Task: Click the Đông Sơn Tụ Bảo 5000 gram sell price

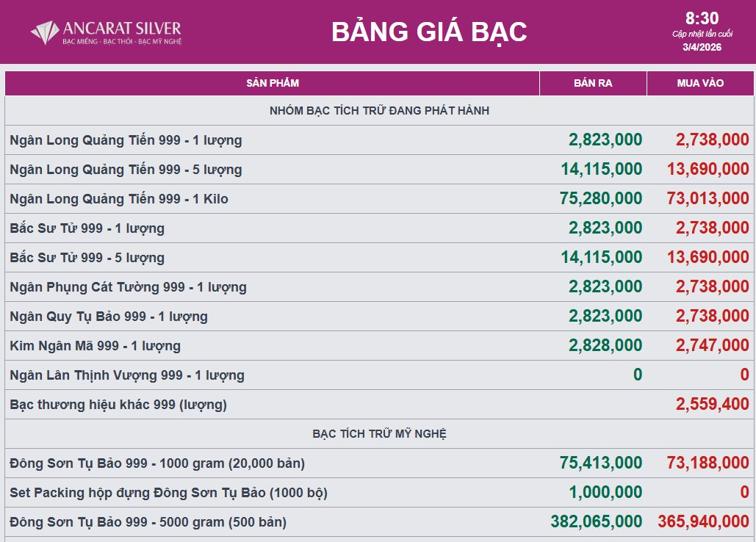Action: click(596, 522)
